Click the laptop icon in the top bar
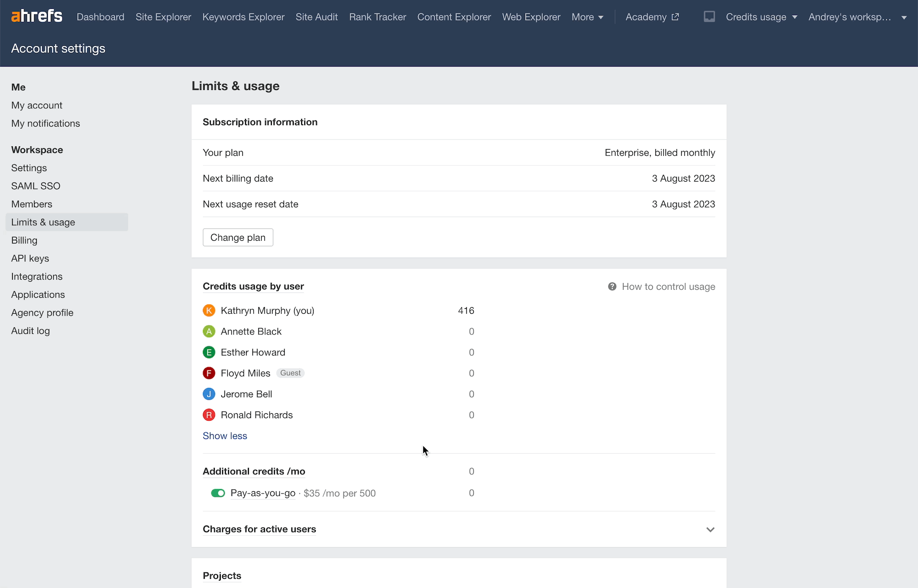 click(709, 17)
